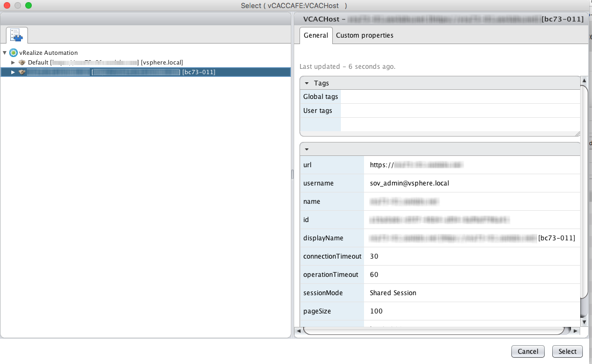Click the sessionMode value Shared Session
This screenshot has width=592, height=364.
click(393, 293)
